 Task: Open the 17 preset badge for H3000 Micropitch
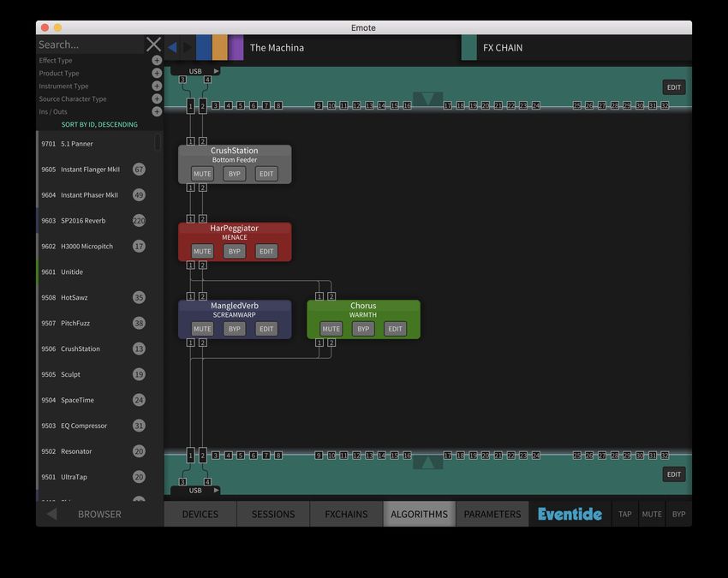pos(139,246)
